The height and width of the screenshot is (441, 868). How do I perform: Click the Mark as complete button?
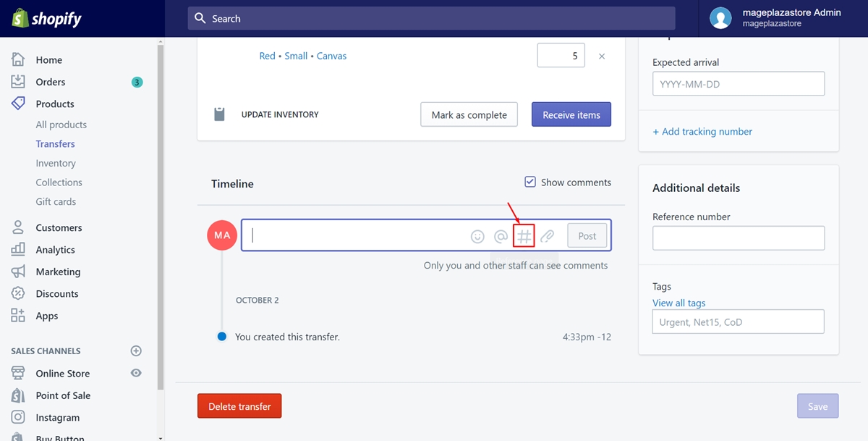[469, 114]
